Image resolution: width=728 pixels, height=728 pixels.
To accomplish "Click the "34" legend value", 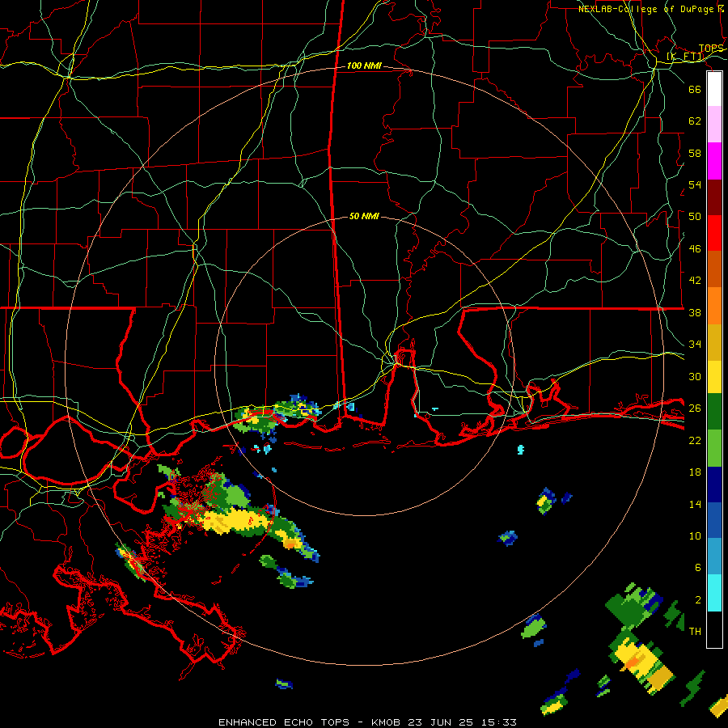I will (x=695, y=345).
